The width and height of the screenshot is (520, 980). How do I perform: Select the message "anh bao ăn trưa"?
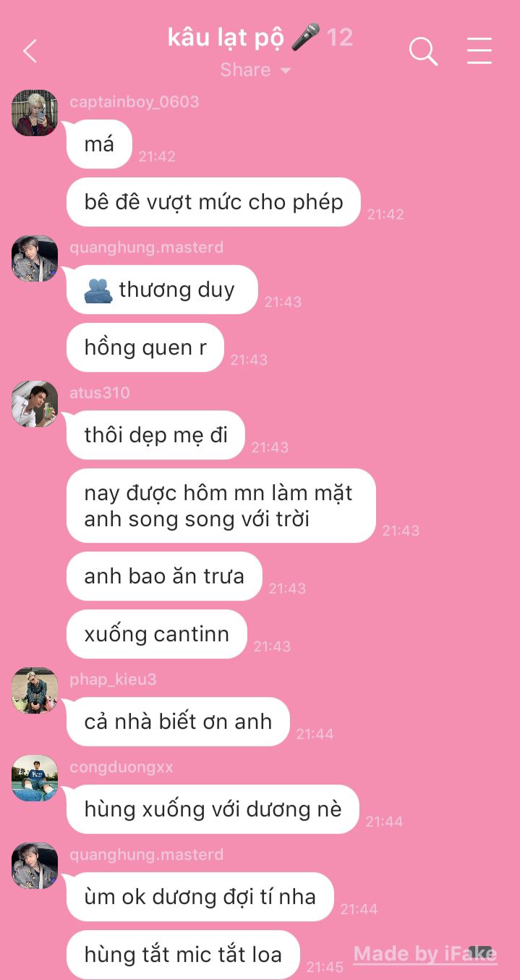point(164,576)
